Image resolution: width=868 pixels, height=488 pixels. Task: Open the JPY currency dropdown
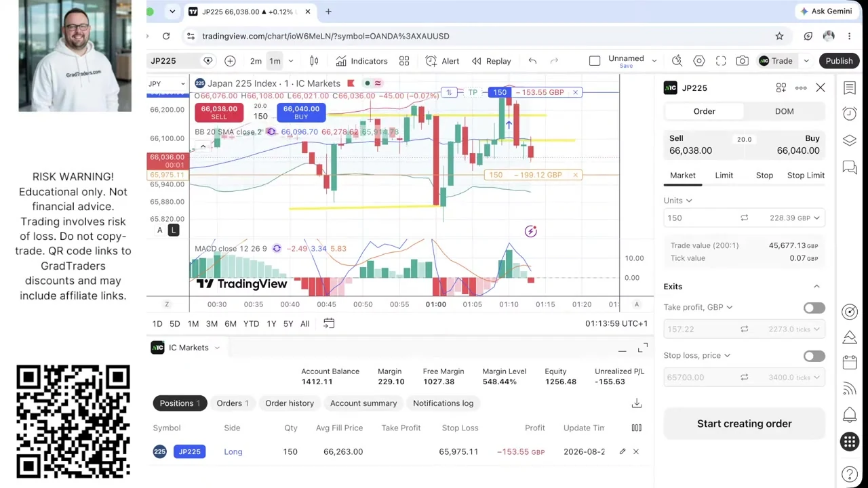tap(167, 84)
